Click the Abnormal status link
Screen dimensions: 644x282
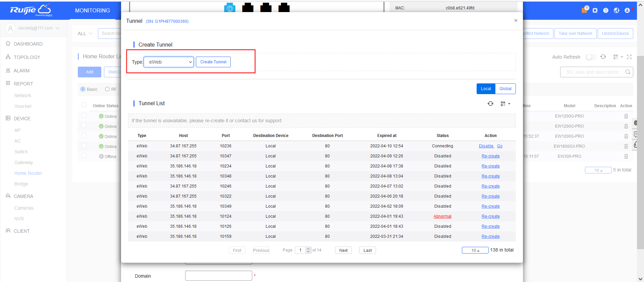(442, 216)
